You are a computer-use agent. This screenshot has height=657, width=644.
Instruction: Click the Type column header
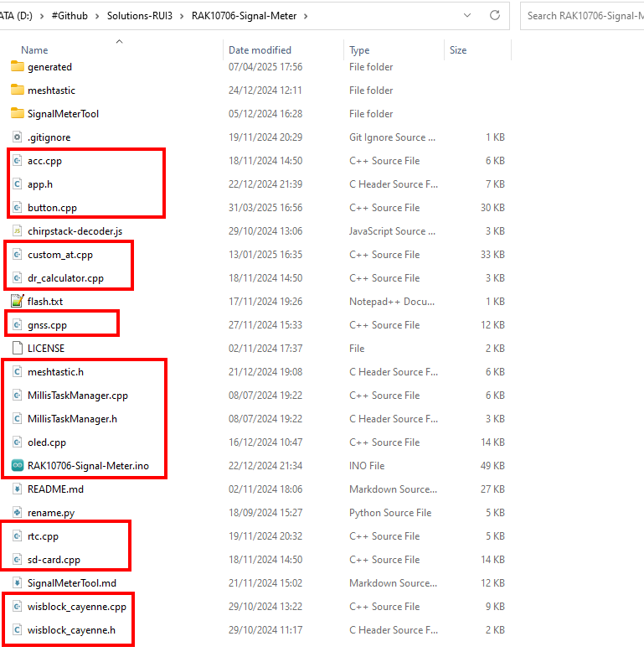(359, 50)
